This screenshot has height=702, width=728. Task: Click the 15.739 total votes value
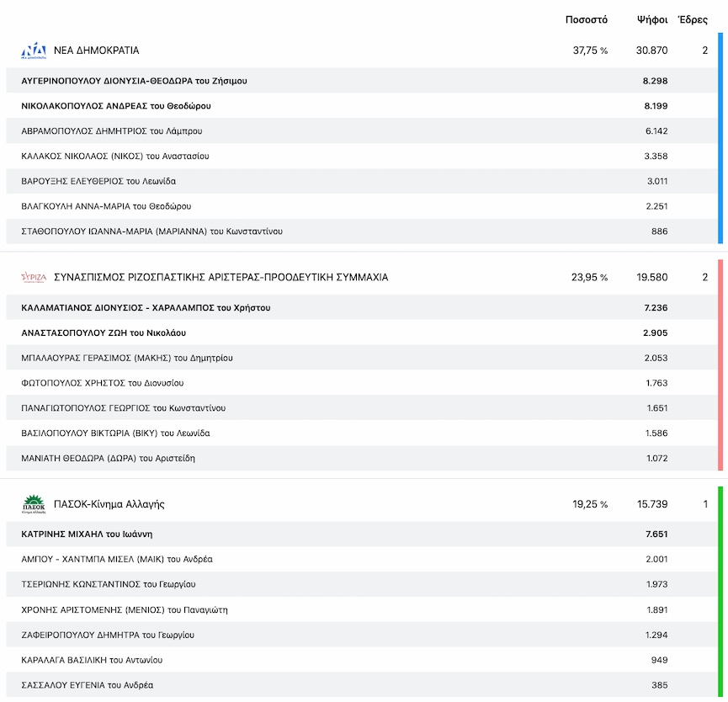[652, 504]
